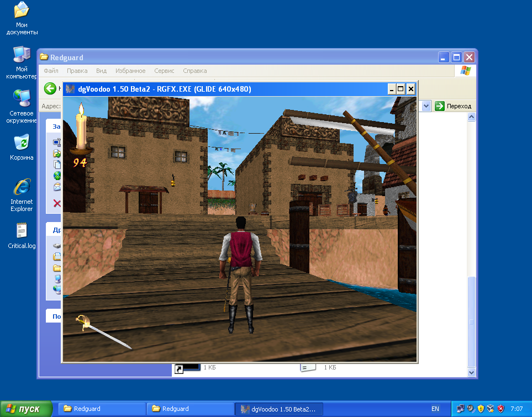Click the Переход go button

tap(454, 106)
